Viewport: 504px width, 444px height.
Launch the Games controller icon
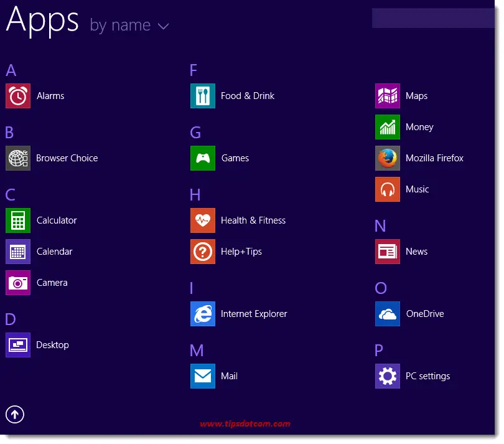tap(203, 158)
